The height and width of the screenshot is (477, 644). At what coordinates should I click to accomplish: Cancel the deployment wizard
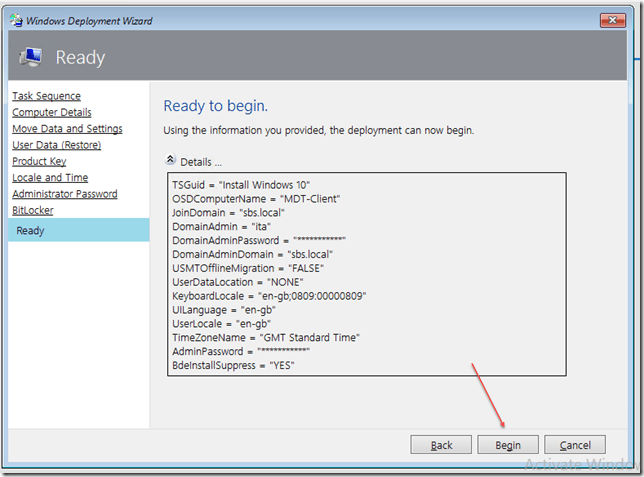[575, 445]
